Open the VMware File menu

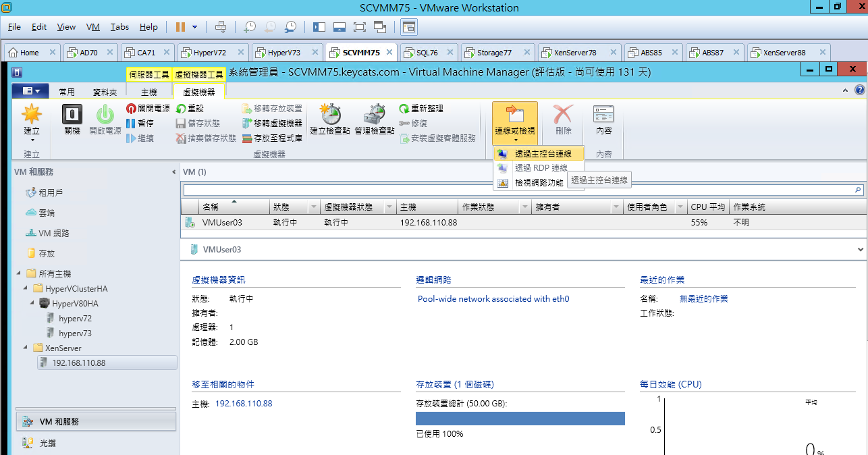coord(14,27)
